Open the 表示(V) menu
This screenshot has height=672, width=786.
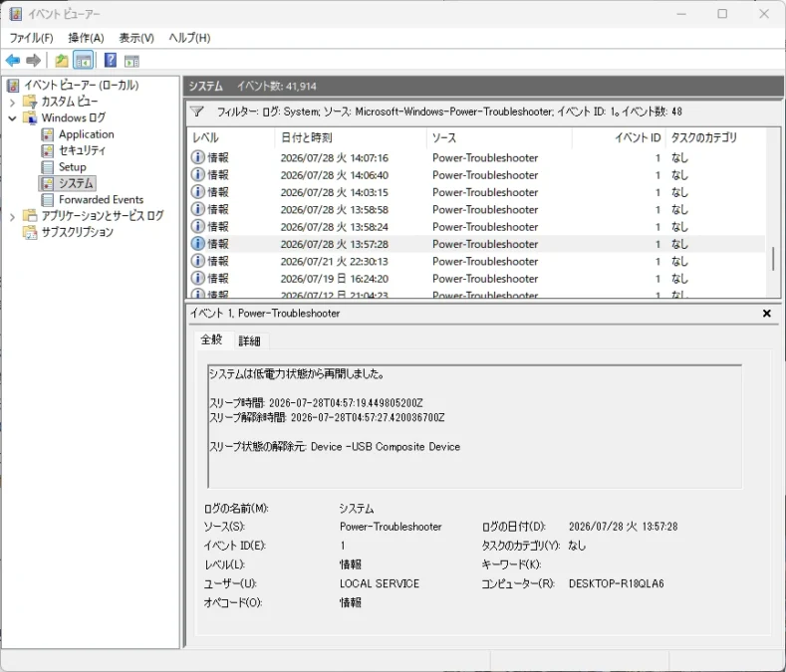136,38
